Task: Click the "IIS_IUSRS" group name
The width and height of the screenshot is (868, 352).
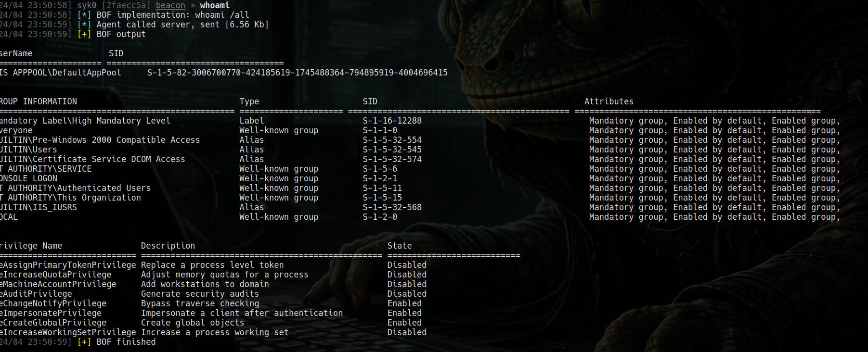Action: (55, 207)
